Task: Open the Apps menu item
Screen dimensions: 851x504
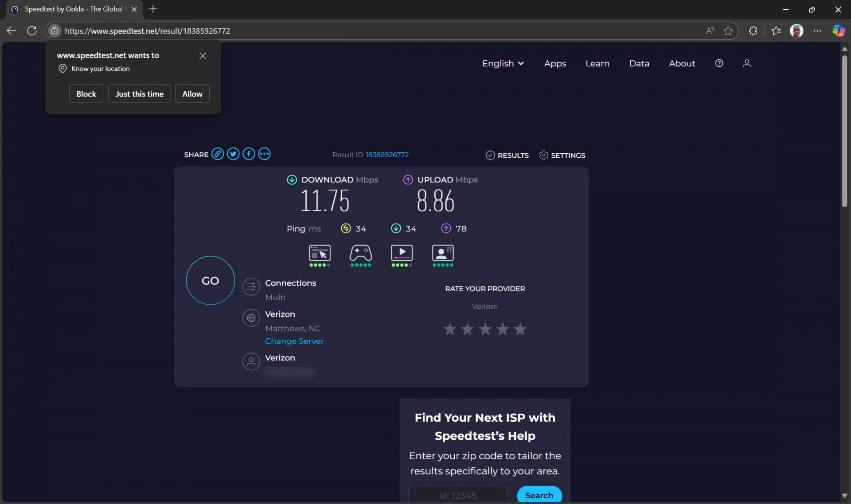Action: [x=554, y=63]
